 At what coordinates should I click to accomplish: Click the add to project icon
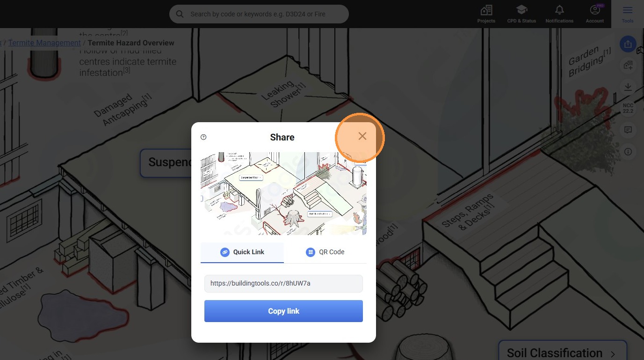coord(628,66)
